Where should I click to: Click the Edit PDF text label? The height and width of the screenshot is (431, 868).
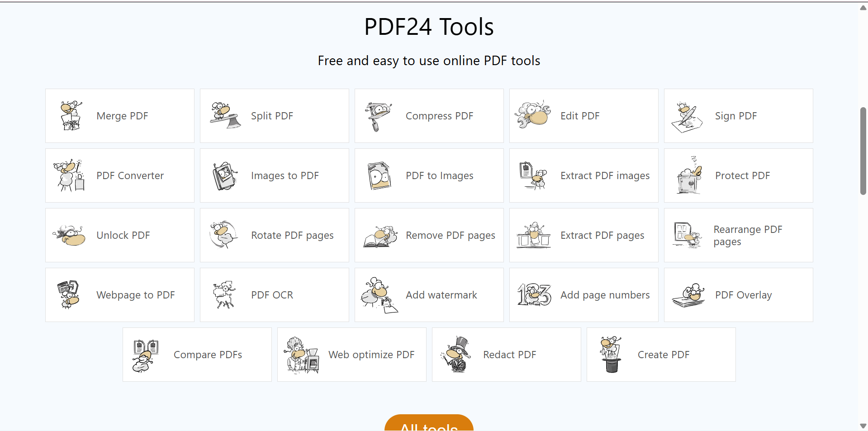(580, 116)
